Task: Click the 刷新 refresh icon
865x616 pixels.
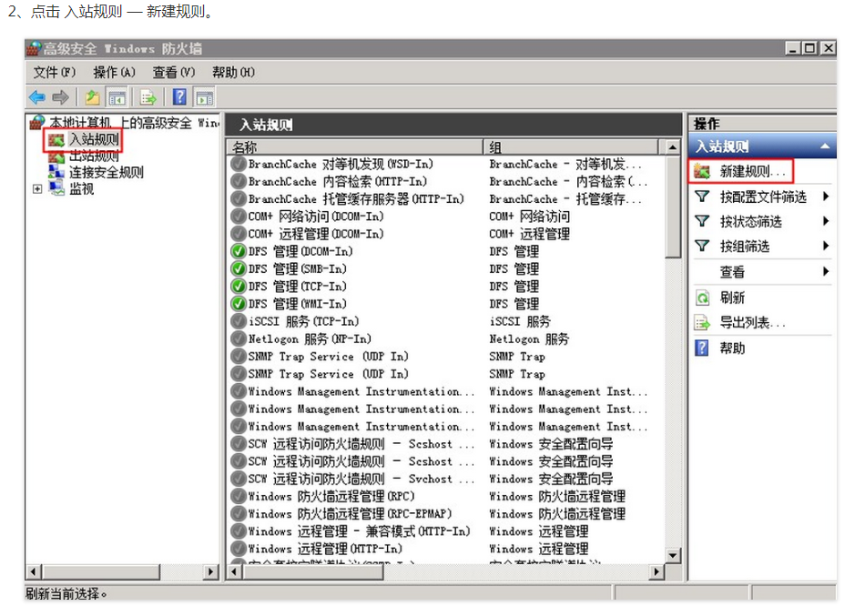Action: 702,298
